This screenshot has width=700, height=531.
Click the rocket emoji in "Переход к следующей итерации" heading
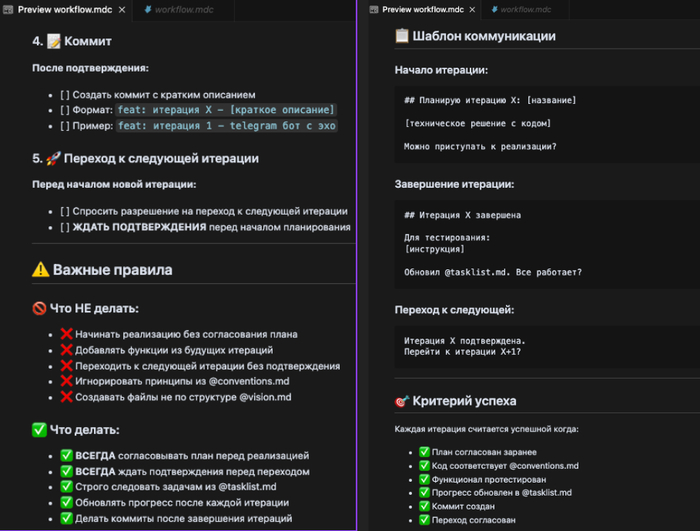[x=54, y=158]
